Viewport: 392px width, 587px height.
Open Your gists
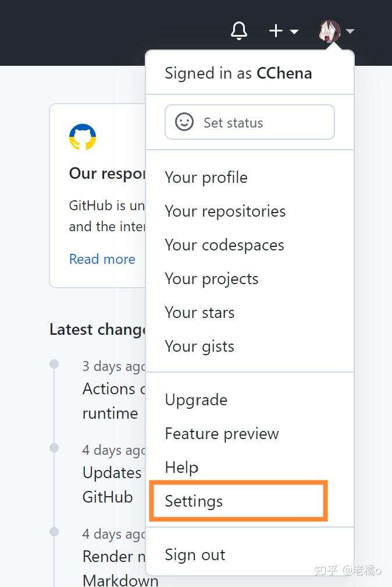point(199,346)
